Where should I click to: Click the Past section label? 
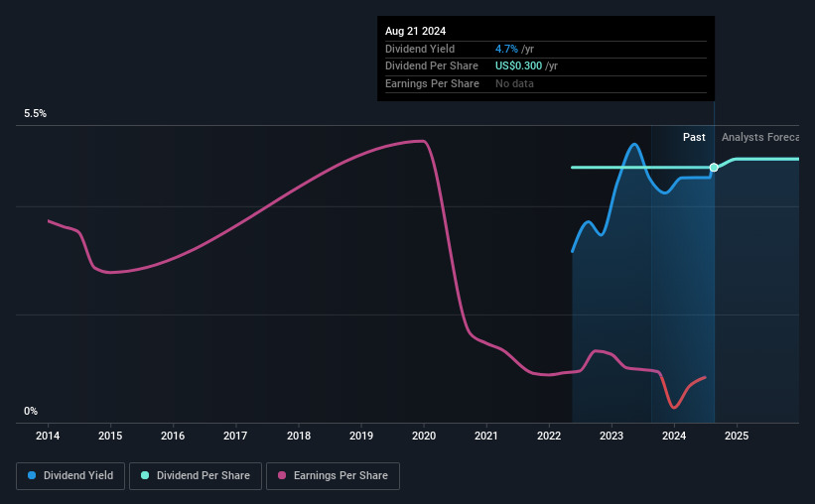pos(694,137)
